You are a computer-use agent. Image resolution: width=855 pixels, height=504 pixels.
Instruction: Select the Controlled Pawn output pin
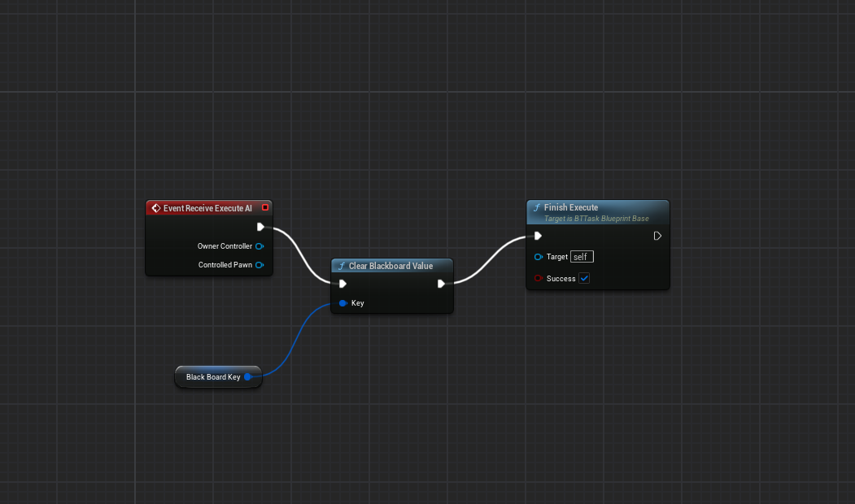(x=260, y=265)
